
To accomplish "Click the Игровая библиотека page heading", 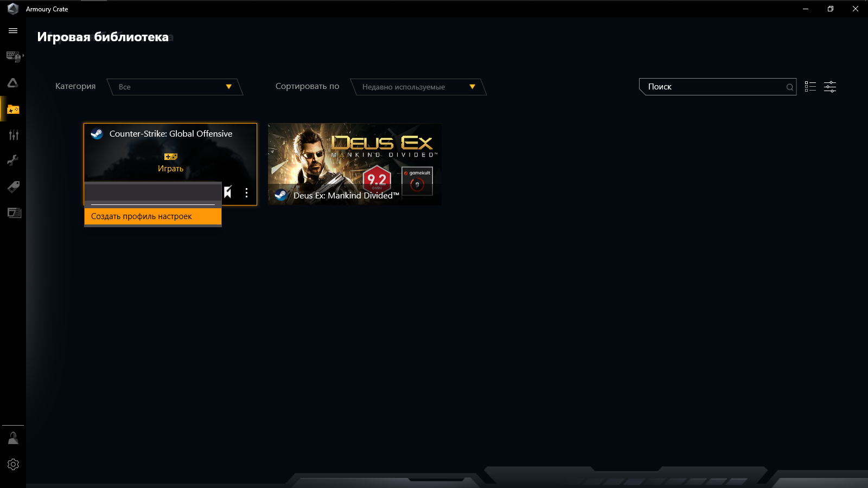I will click(103, 37).
